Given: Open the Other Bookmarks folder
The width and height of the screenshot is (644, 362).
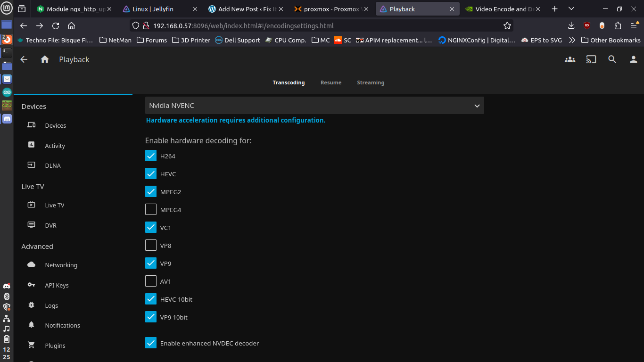Looking at the screenshot, I should tap(611, 40).
